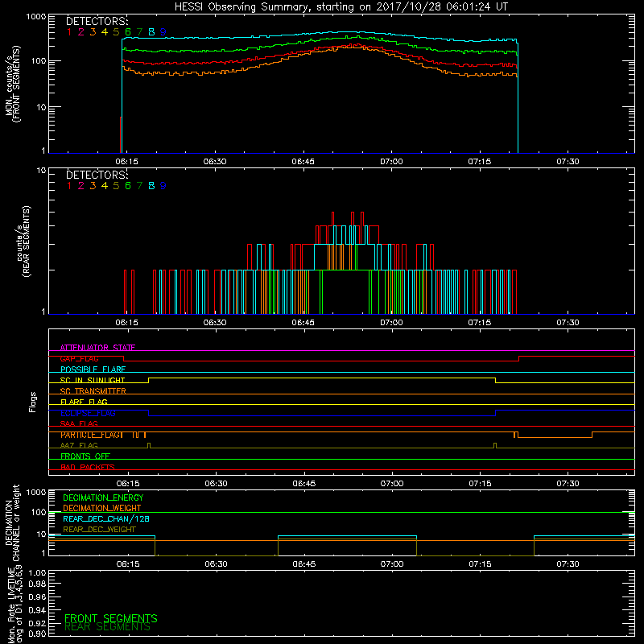Click the AAZ_FLAG label
This screenshot has height=644, width=644.
click(79, 445)
